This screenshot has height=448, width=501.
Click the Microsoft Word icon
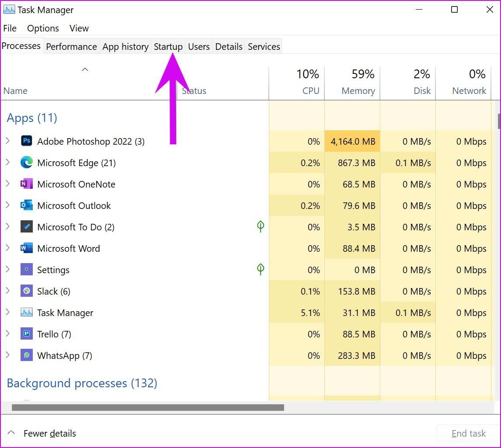pyautogui.click(x=27, y=248)
